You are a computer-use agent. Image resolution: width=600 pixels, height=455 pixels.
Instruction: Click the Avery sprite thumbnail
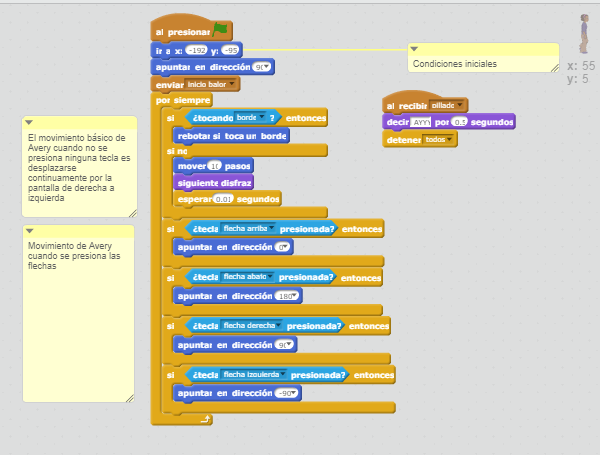[583, 34]
